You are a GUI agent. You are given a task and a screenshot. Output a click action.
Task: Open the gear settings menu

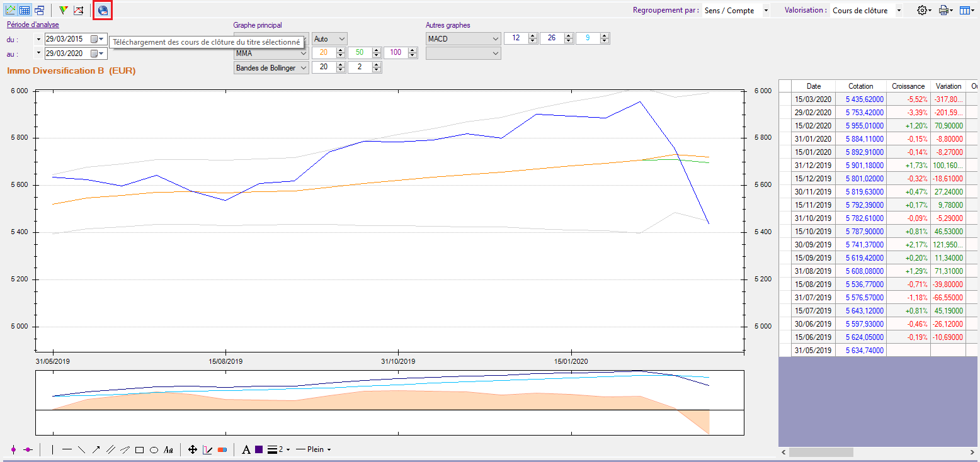click(924, 11)
